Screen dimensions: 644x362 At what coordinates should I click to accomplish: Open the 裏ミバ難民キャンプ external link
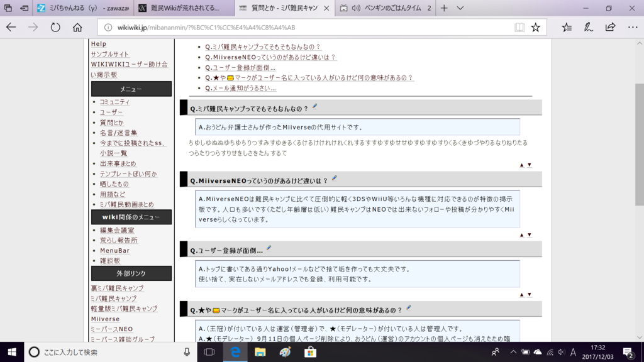[117, 288]
